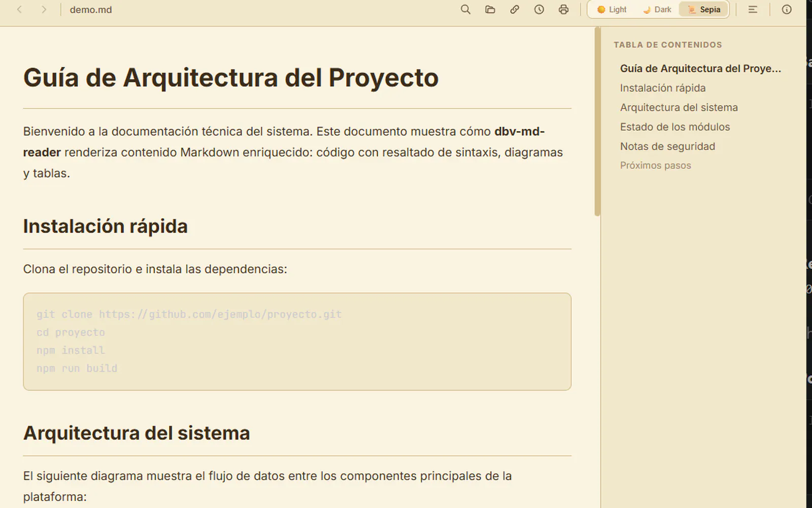Switch to the Light theme
Image resolution: width=812 pixels, height=508 pixels.
click(x=612, y=10)
